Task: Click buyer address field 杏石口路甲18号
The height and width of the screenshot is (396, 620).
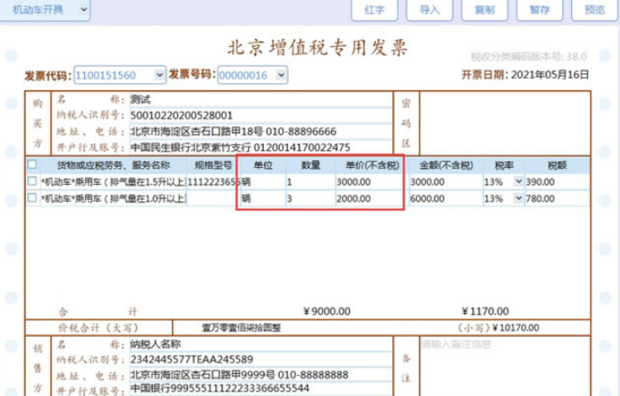Action: click(261, 131)
